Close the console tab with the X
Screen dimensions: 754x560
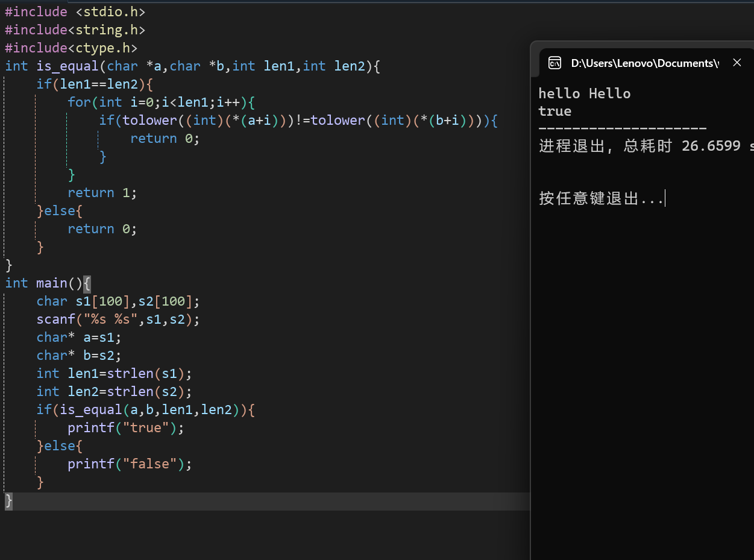point(737,62)
